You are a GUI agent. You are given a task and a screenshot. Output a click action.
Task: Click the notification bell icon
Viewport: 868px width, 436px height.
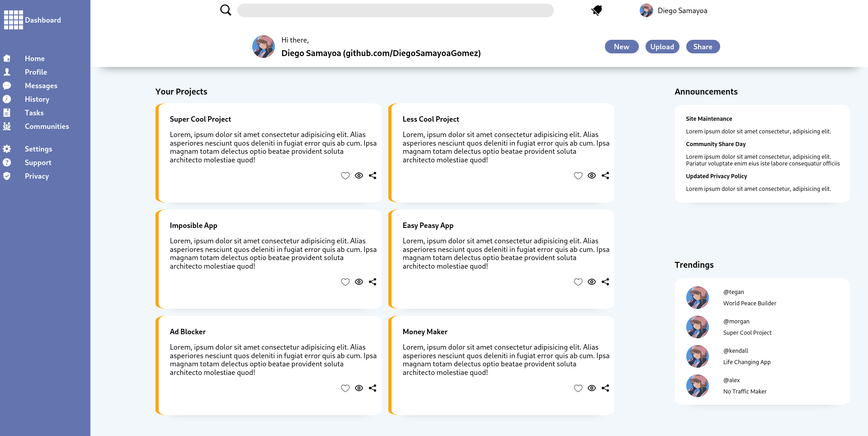[x=597, y=10]
